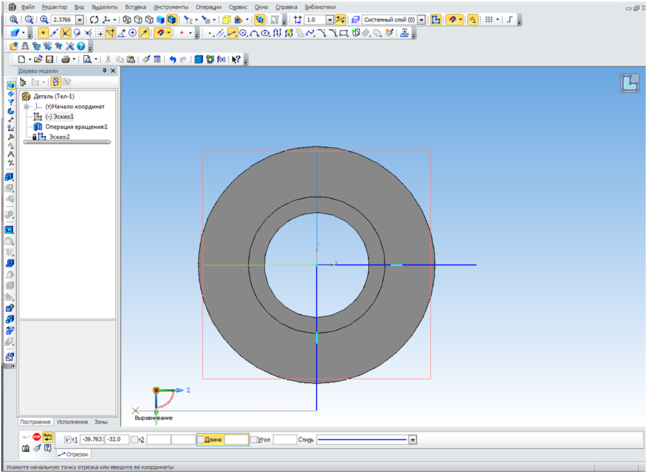Open the Файл menu
This screenshot has height=473, width=647.
click(x=28, y=7)
